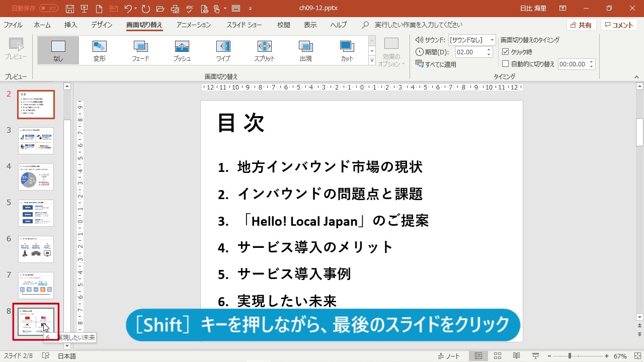Open Touch/Mouse mode dropdown arrow
The width and height of the screenshot is (644, 362).
click(225, 9)
